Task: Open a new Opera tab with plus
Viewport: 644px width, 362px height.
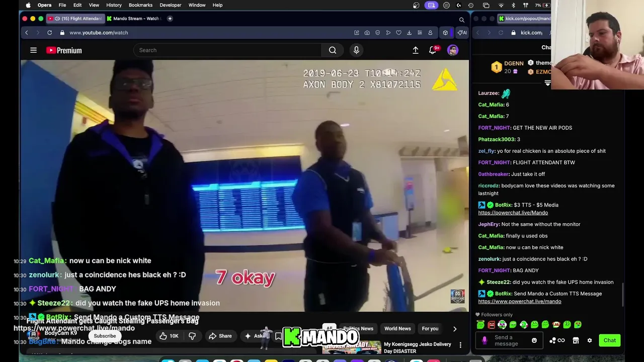Action: coord(170,19)
